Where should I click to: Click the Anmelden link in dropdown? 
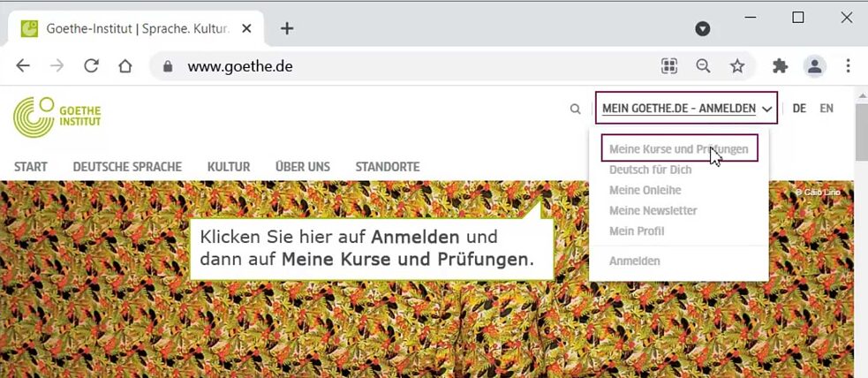pos(634,261)
